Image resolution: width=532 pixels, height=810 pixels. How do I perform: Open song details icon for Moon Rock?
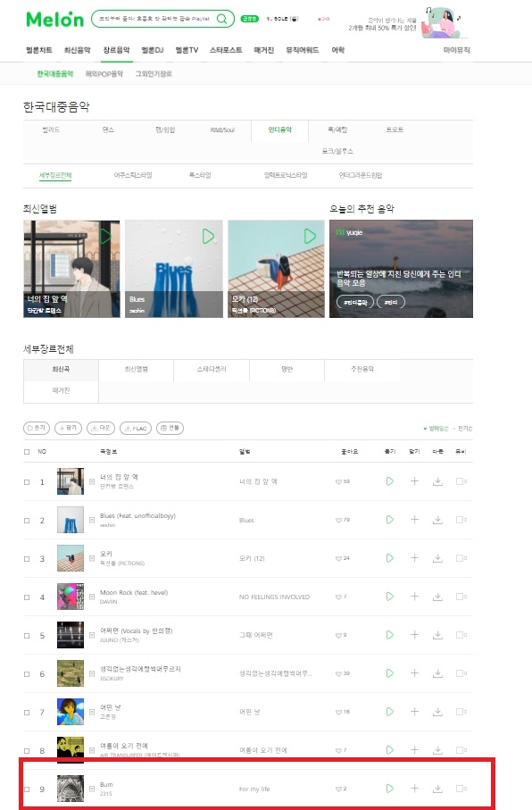pyautogui.click(x=92, y=597)
